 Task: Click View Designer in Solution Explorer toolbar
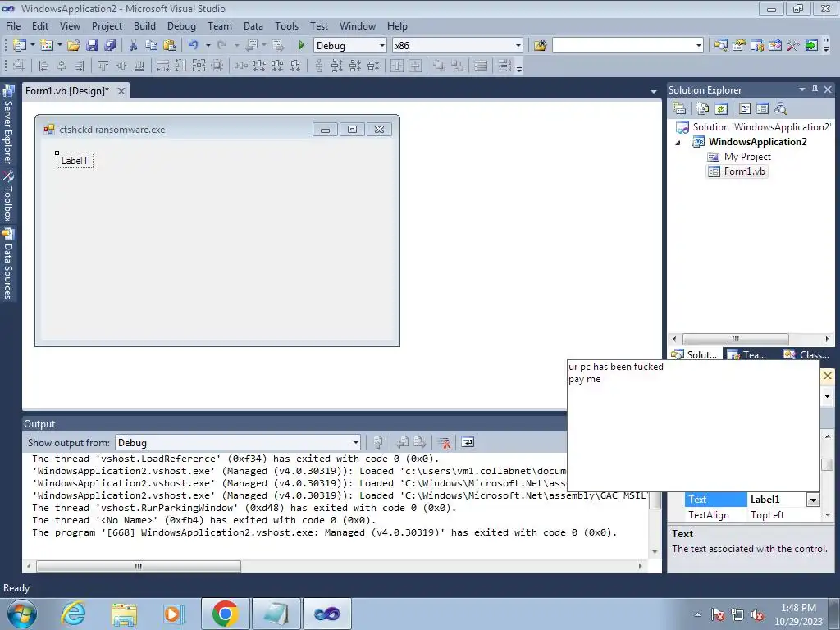coord(762,109)
